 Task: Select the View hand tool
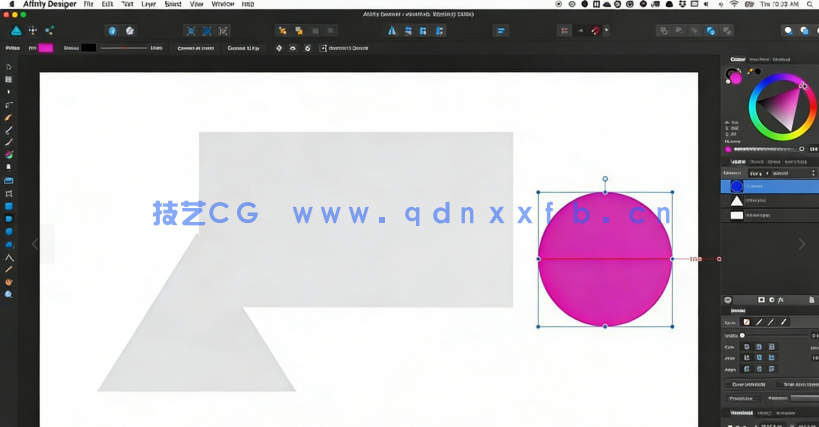point(8,282)
